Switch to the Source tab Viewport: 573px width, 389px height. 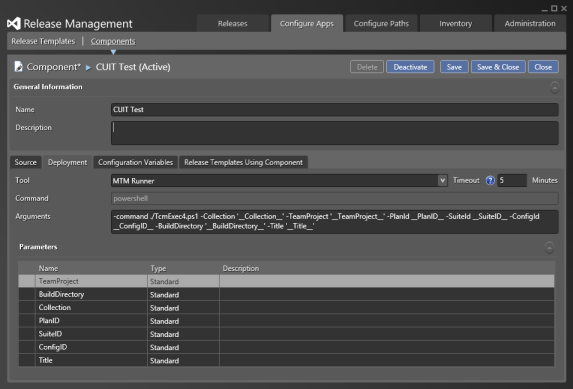[x=26, y=162]
